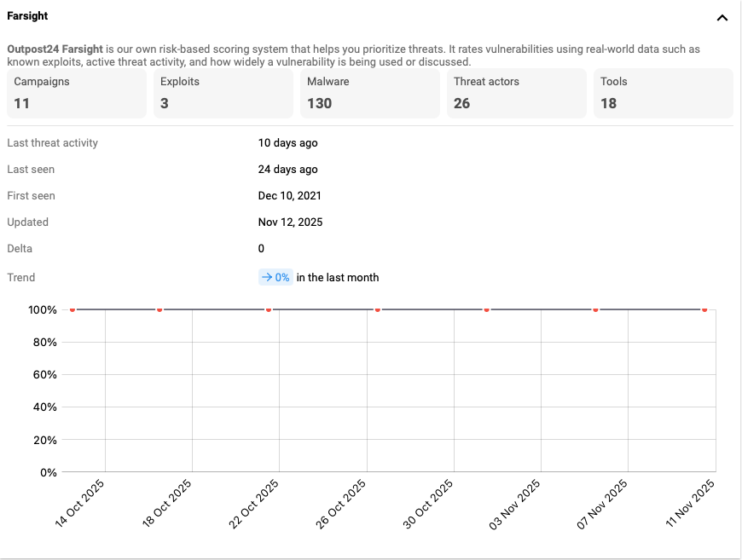Click the Last threat activity value

[x=287, y=143]
